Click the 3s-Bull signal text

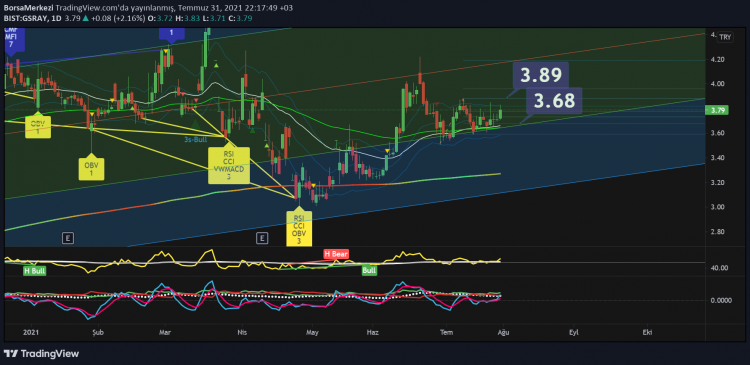click(x=195, y=139)
